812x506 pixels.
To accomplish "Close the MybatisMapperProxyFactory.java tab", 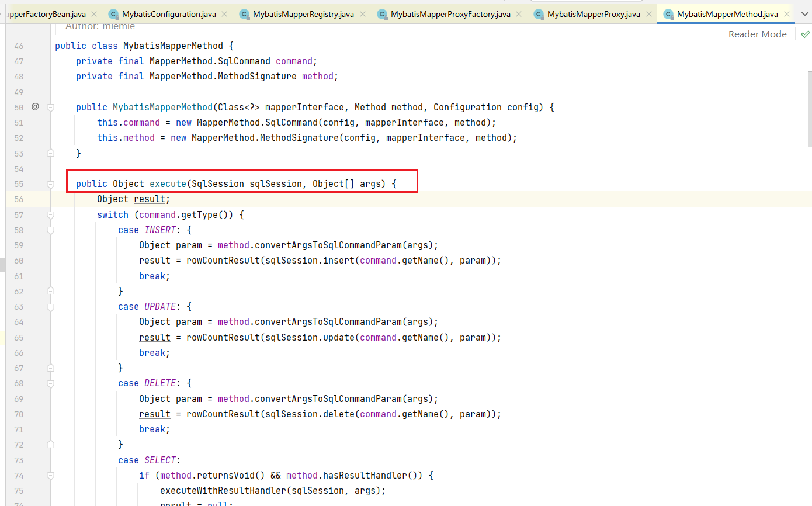I will pos(519,14).
